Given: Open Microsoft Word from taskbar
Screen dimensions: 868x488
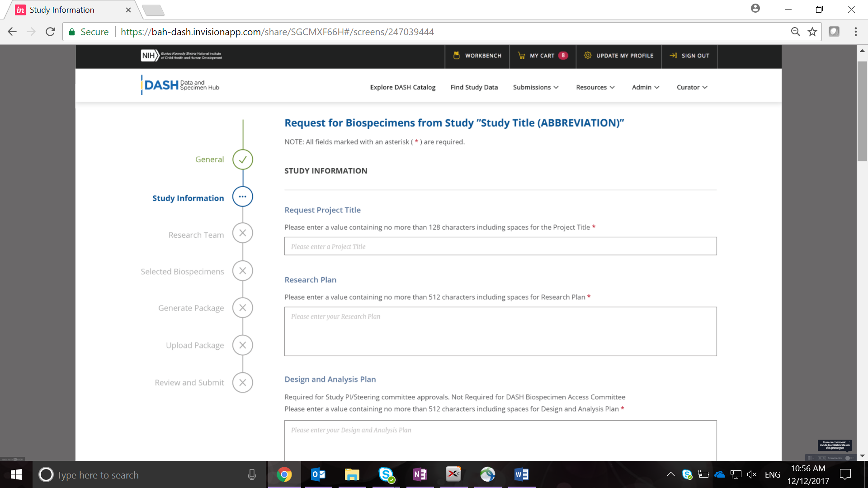Looking at the screenshot, I should click(x=521, y=474).
